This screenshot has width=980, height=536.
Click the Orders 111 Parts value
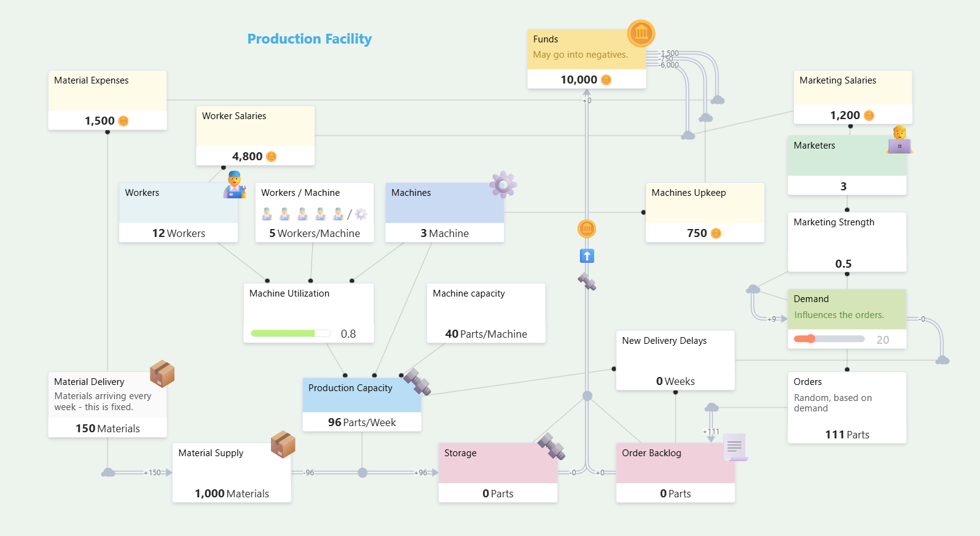(x=847, y=435)
